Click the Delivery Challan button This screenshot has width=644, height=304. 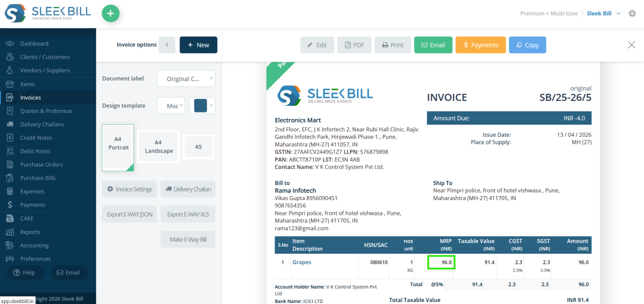[188, 189]
